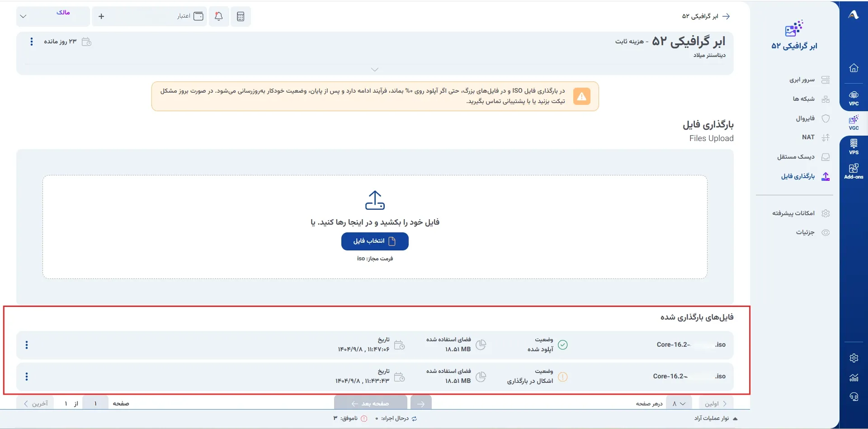Select بارگذاری فایل in the sidebar
The height and width of the screenshot is (429, 868).
(806, 176)
